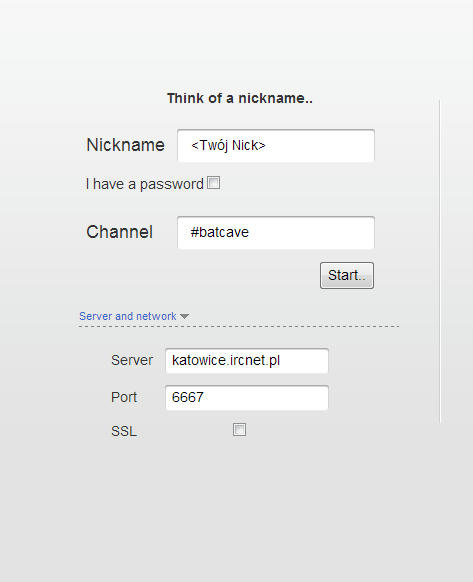Click the <Twój Nick> placeholder text
Viewport: 473px width, 582px height.
[228, 146]
